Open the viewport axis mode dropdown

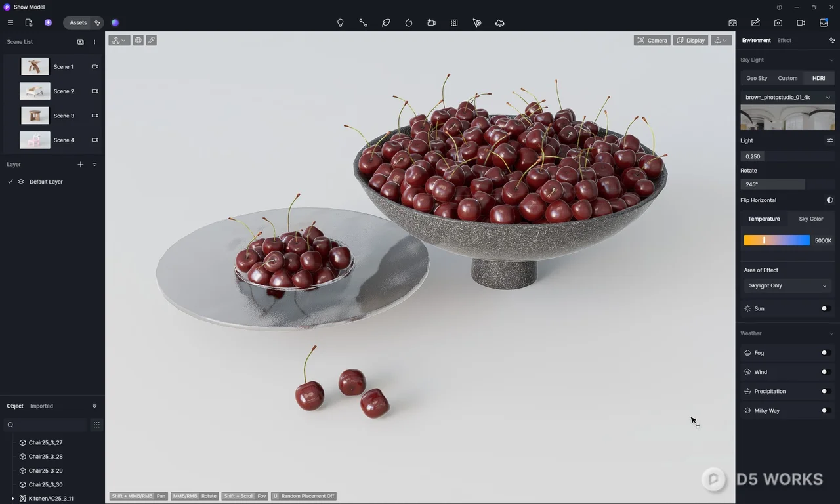coord(119,40)
